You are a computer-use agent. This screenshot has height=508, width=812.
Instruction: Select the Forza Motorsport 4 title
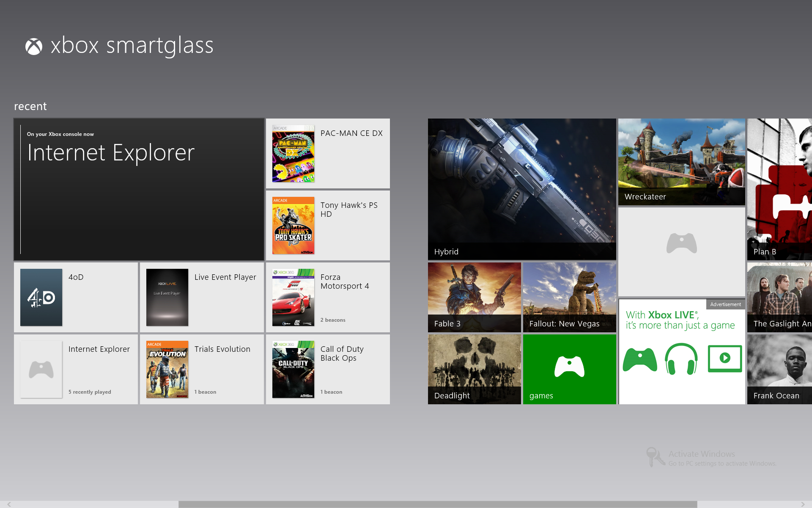[x=345, y=282]
